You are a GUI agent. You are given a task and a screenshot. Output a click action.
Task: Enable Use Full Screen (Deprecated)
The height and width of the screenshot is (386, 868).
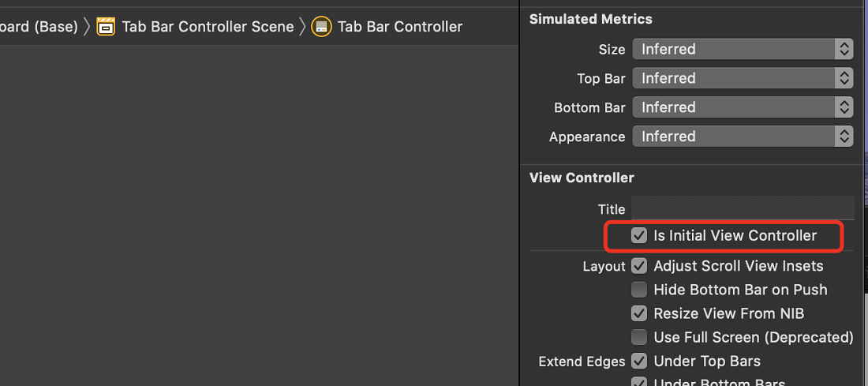(x=639, y=337)
